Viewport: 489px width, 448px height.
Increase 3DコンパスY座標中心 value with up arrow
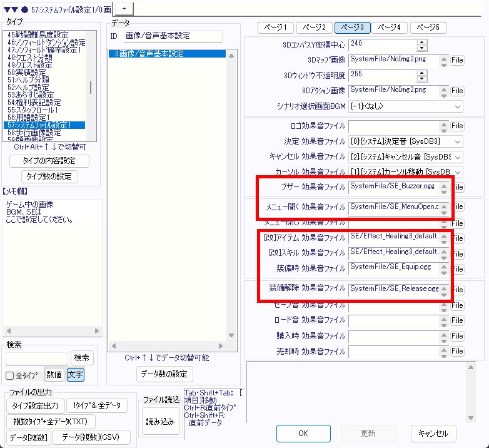coord(421,42)
